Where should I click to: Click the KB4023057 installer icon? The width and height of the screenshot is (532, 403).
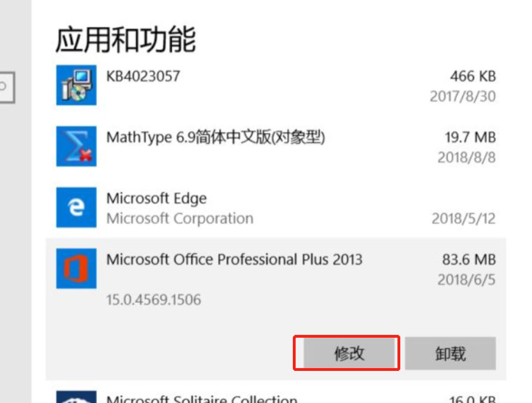point(76,85)
